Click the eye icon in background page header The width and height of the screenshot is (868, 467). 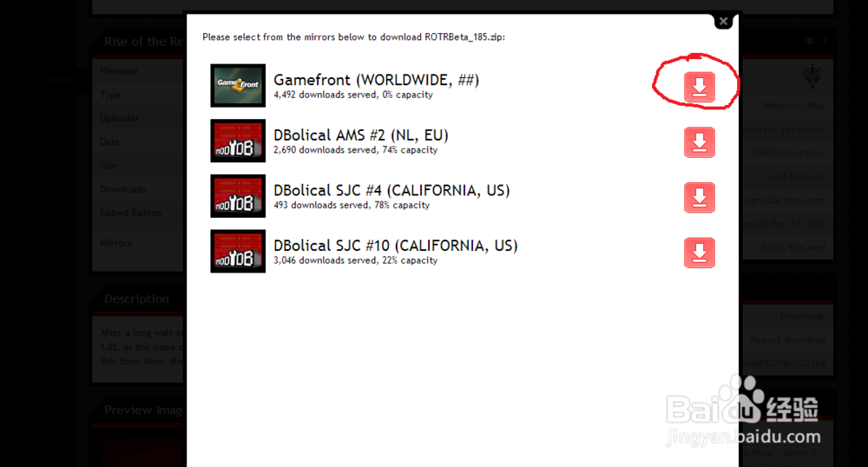click(x=809, y=41)
